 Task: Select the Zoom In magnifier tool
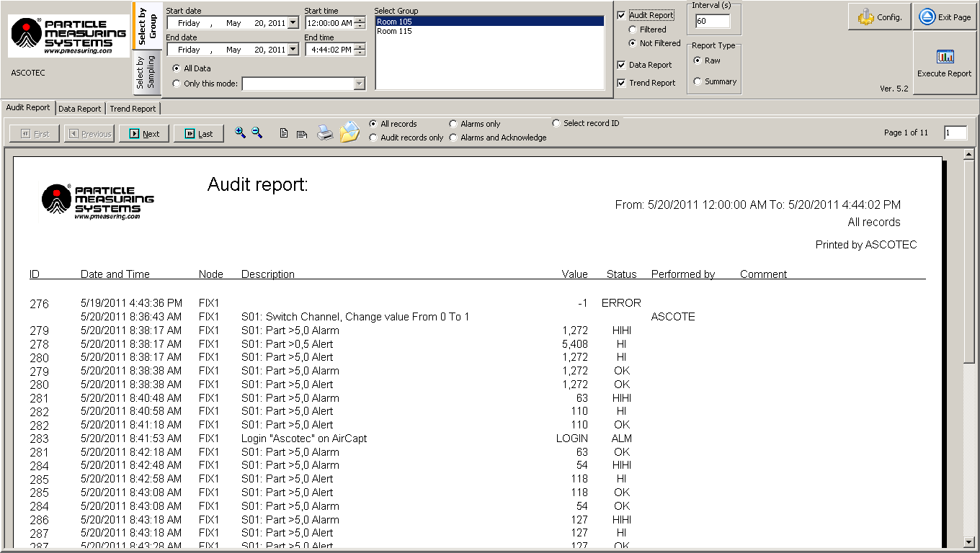click(x=241, y=132)
